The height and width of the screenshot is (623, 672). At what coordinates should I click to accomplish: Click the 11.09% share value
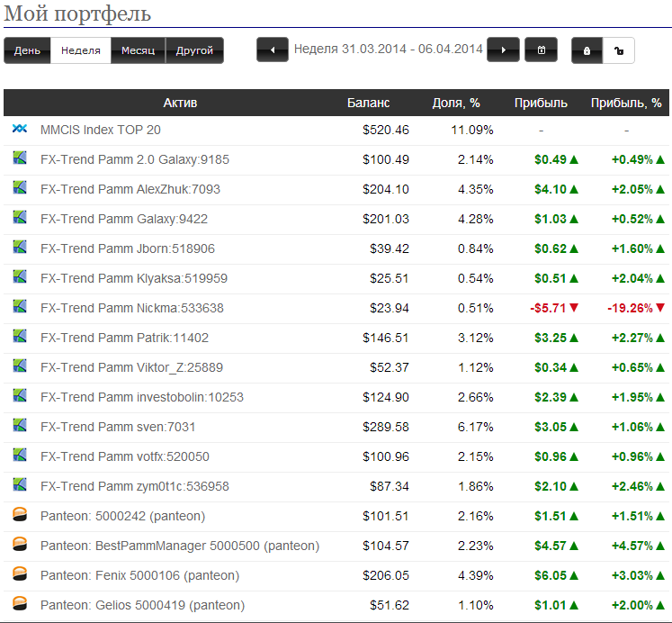coord(472,130)
